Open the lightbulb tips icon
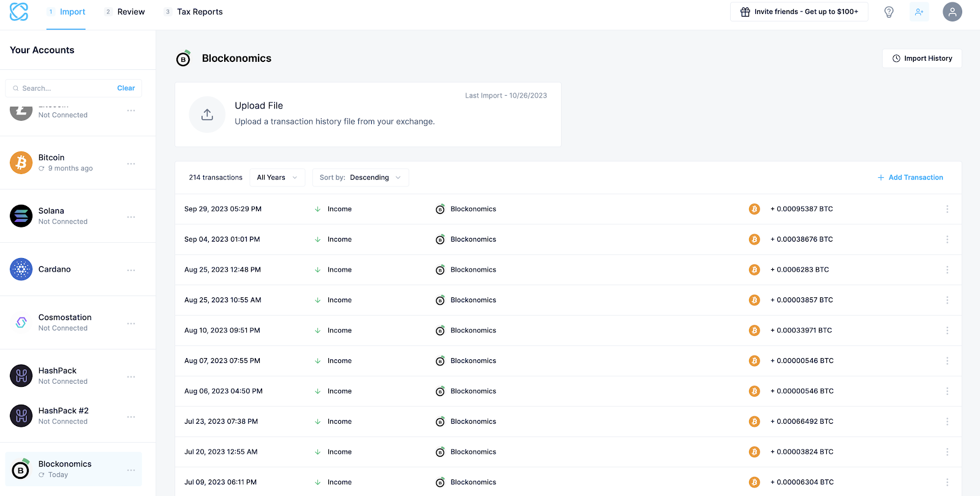This screenshot has height=496, width=980. click(x=889, y=12)
